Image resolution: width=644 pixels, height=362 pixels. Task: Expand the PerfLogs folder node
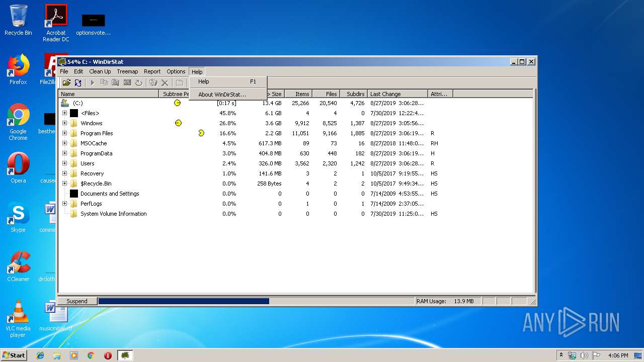tap(64, 204)
